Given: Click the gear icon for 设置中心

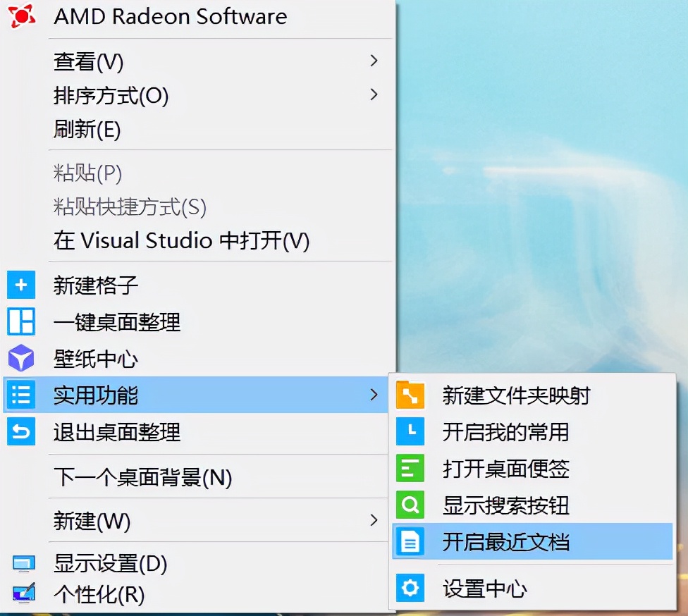Looking at the screenshot, I should point(410,588).
